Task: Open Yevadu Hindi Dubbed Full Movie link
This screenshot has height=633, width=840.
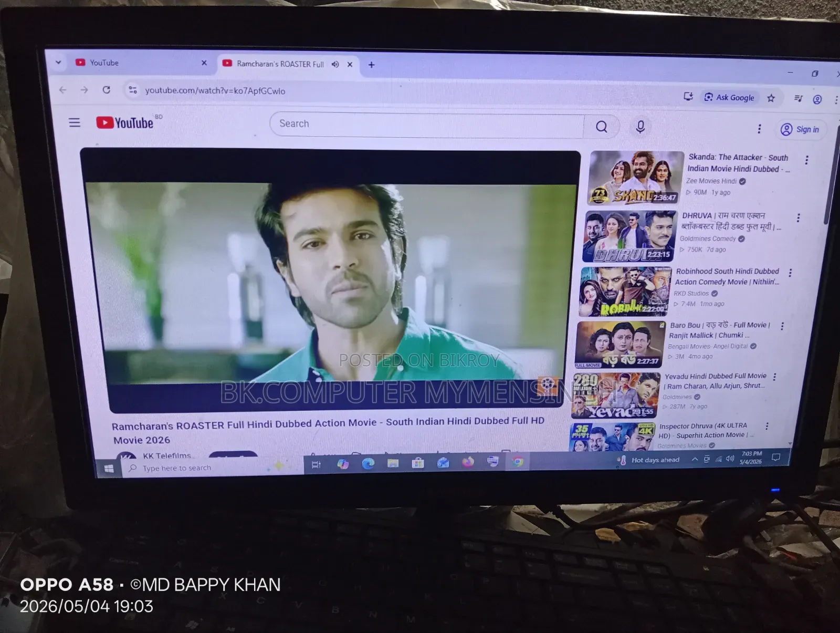Action: point(715,381)
